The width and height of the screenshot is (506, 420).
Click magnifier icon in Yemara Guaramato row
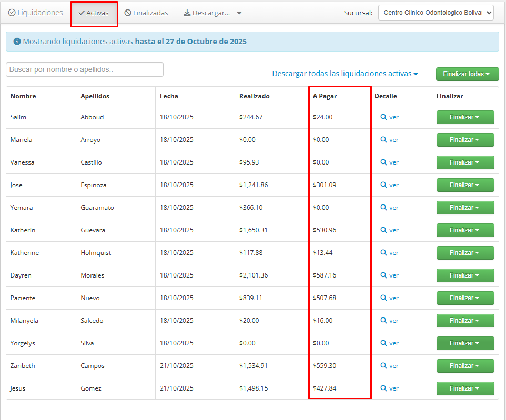point(383,207)
